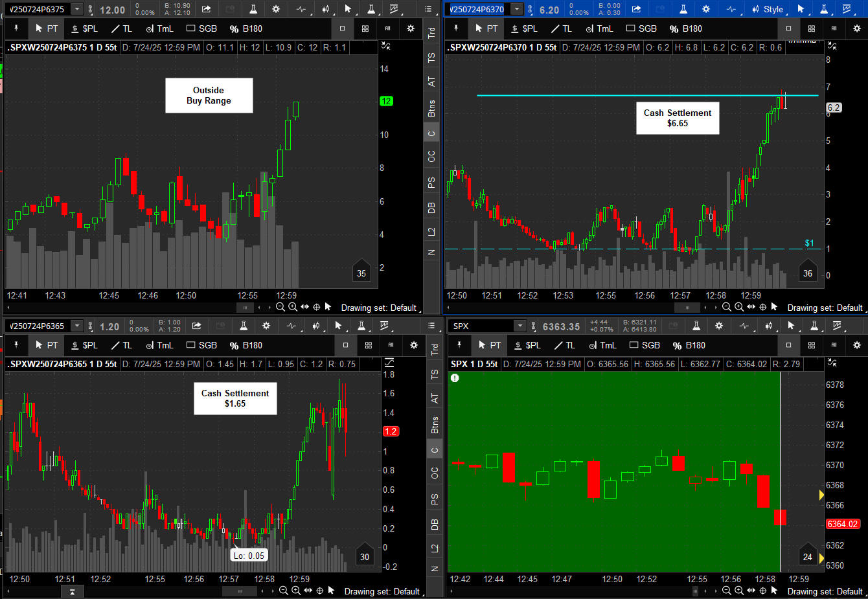Screen dimensions: 868x599
Task: Open the Trd side tab next to the P6375 chart
Action: (431, 33)
